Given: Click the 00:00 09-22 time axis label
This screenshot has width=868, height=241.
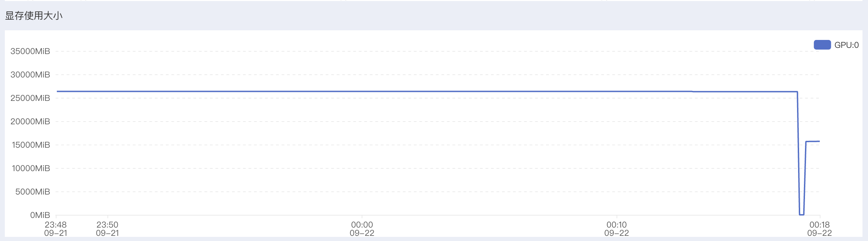Looking at the screenshot, I should click(362, 229).
